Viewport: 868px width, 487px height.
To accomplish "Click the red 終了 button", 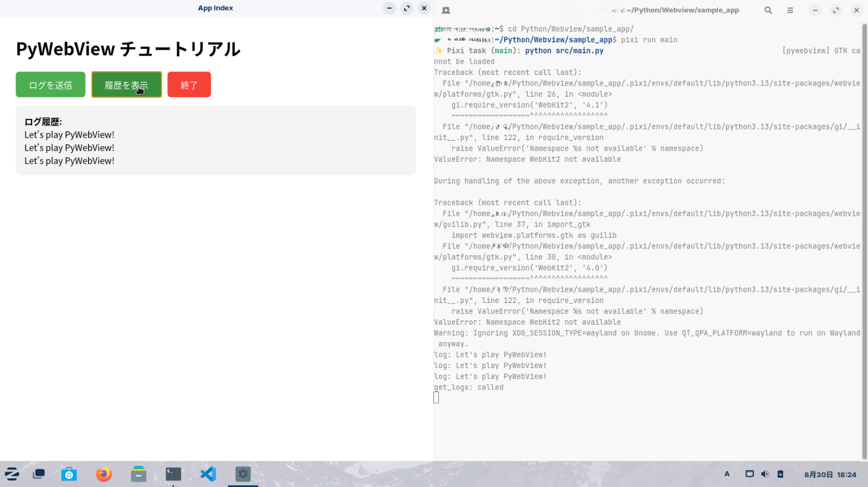I will 189,85.
